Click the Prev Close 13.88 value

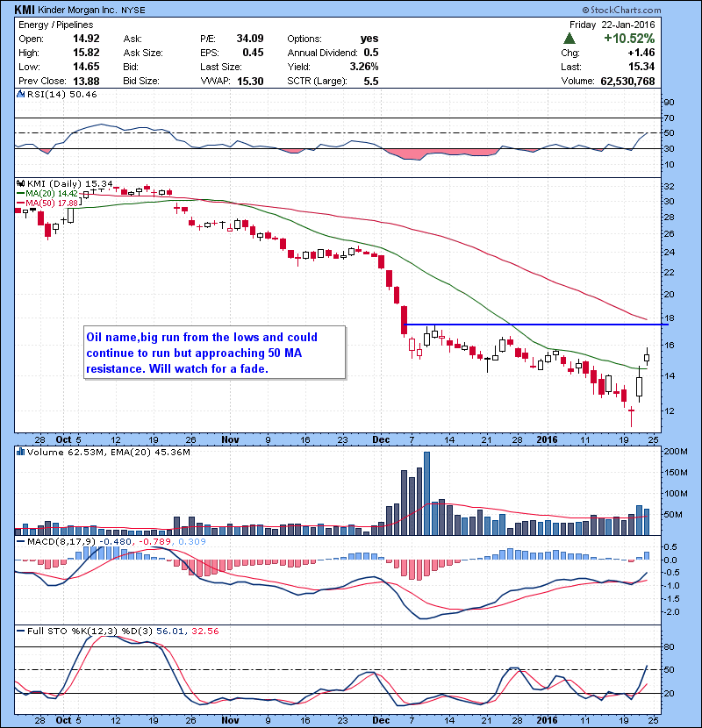(86, 82)
